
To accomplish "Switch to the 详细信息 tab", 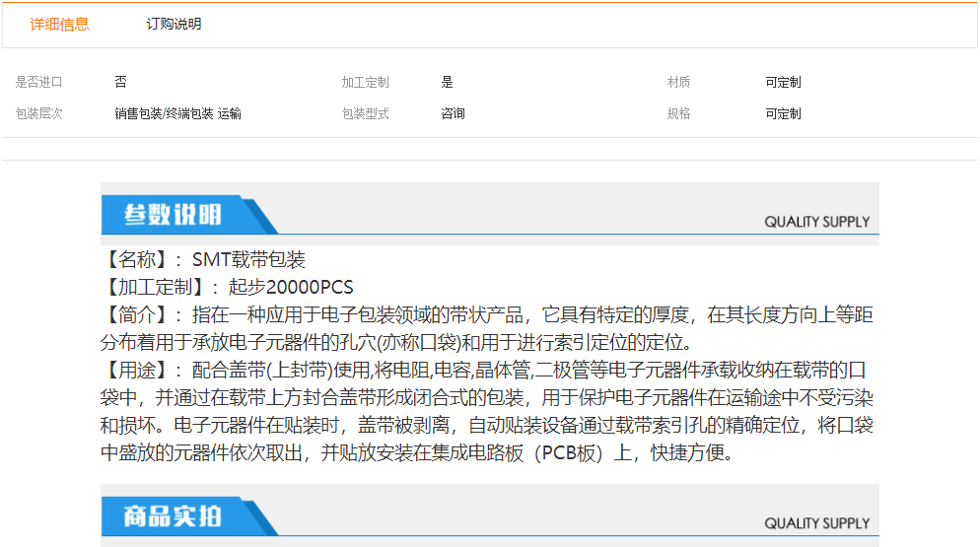I will (x=59, y=25).
